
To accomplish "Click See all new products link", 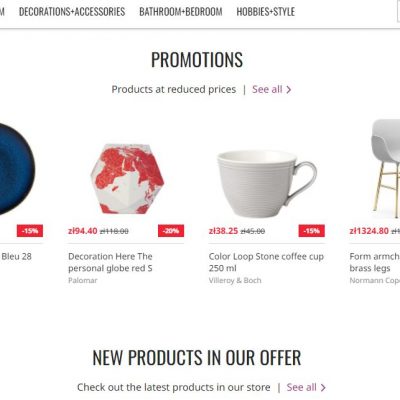I will point(301,387).
